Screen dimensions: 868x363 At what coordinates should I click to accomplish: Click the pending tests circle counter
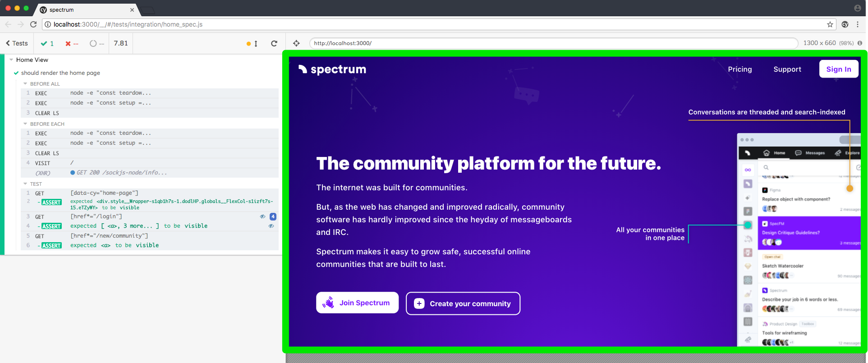coord(96,43)
